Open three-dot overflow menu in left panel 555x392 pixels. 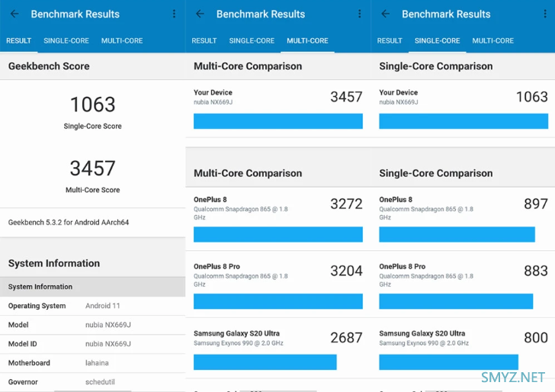174,14
